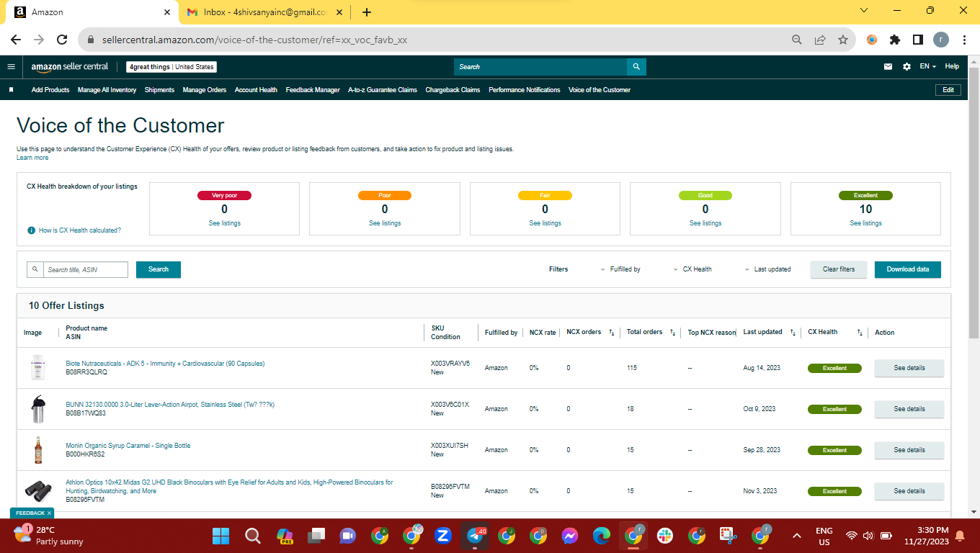Expand the Last updated filter dropdown
This screenshot has width=980, height=553.
pyautogui.click(x=767, y=269)
